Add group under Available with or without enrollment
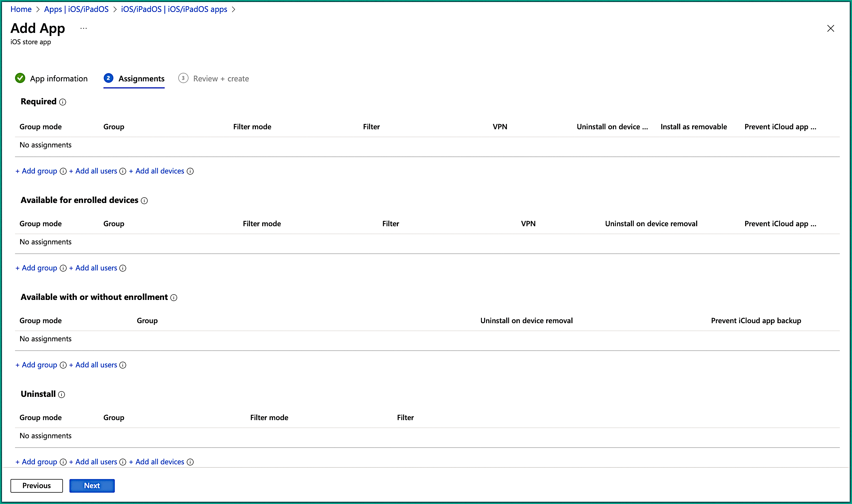852x504 pixels. click(x=36, y=365)
